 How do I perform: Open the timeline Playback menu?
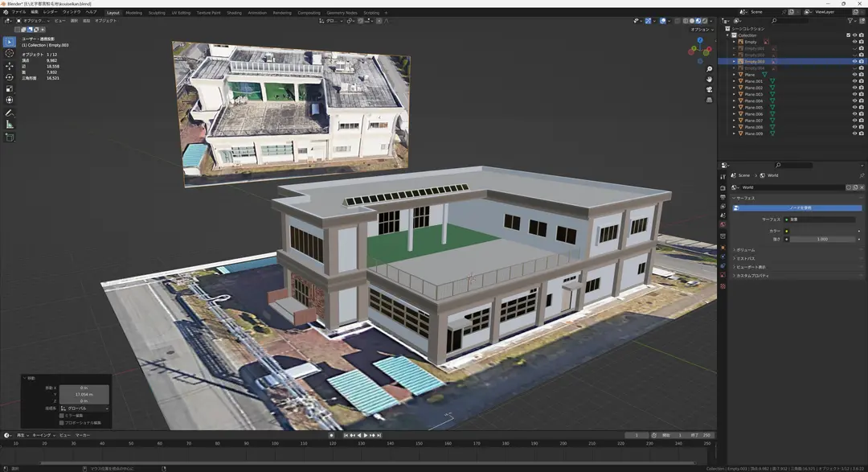click(x=23, y=435)
